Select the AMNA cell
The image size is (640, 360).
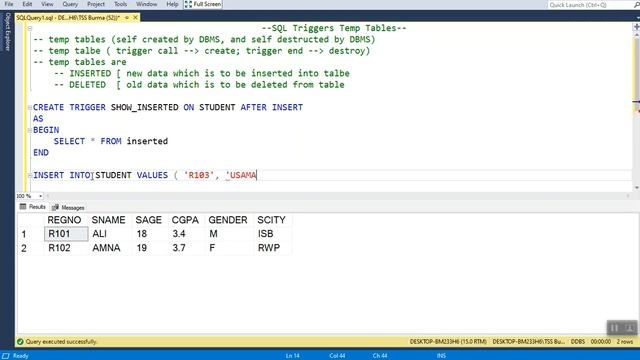(x=110, y=248)
